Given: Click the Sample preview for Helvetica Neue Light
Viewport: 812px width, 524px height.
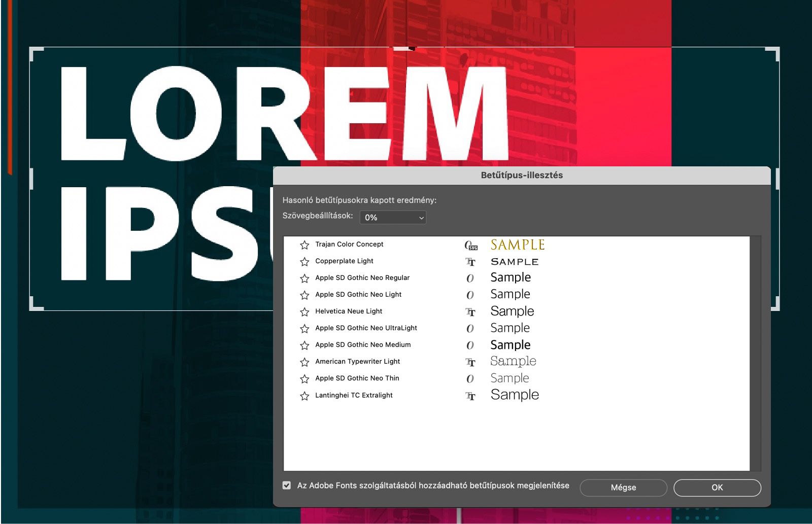Looking at the screenshot, I should 512,311.
